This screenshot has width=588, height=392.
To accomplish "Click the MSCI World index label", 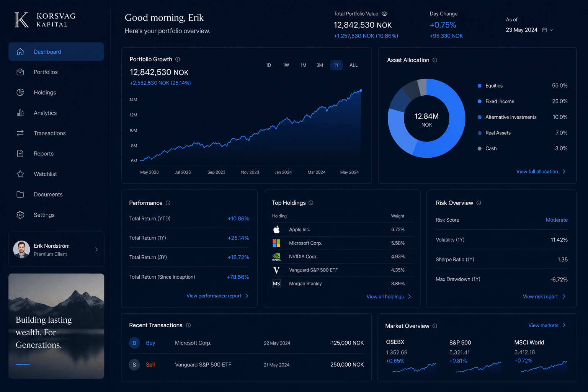I will [x=529, y=342].
